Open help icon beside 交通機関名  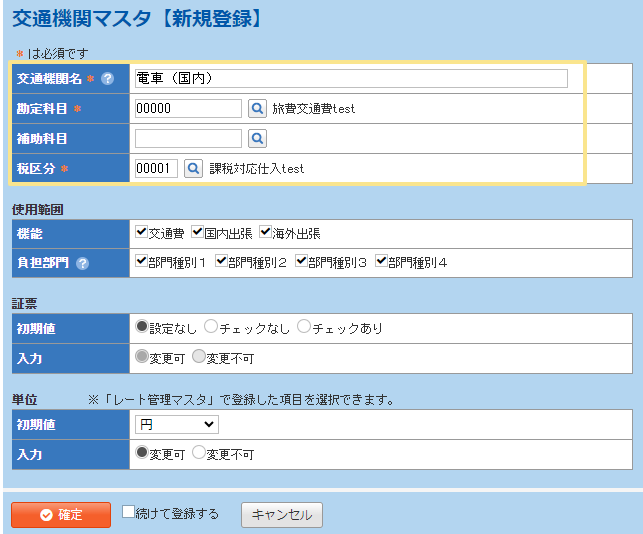tap(107, 79)
